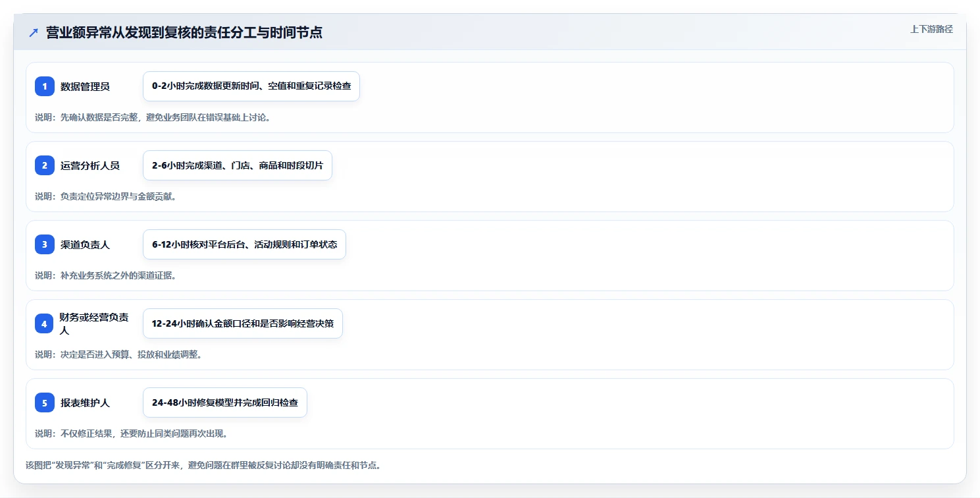Select the 运营分析人员 role label
980x498 pixels.
point(90,165)
